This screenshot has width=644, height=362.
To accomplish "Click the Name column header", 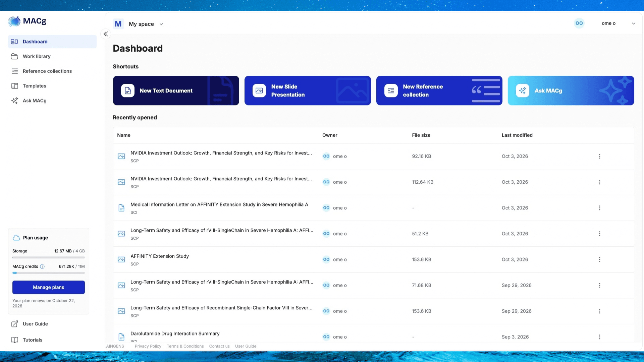I will coord(124,135).
